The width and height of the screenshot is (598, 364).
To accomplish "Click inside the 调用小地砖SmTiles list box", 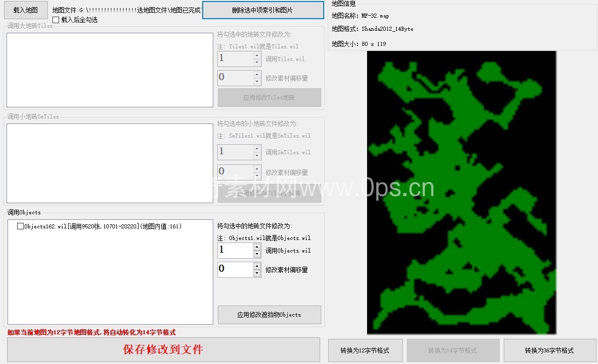I will (109, 163).
